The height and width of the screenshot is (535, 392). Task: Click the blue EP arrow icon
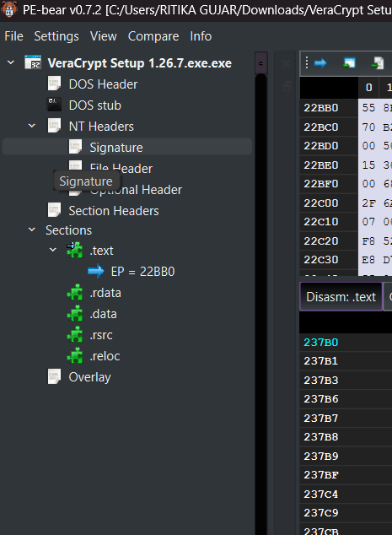click(x=96, y=271)
